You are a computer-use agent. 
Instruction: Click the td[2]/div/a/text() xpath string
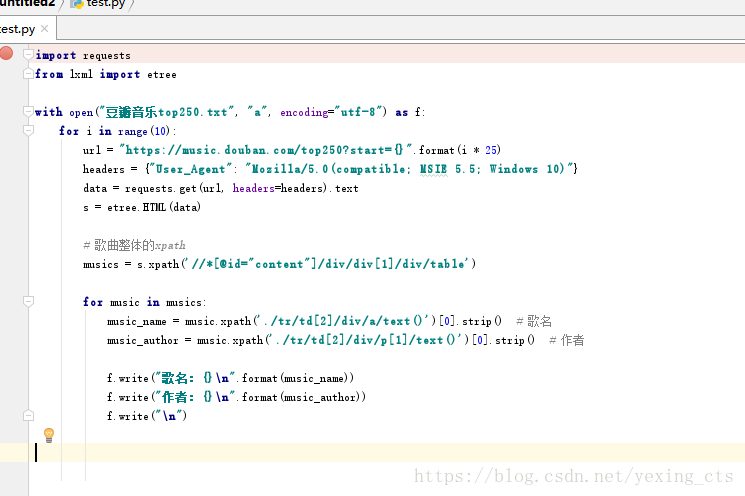[x=345, y=322]
